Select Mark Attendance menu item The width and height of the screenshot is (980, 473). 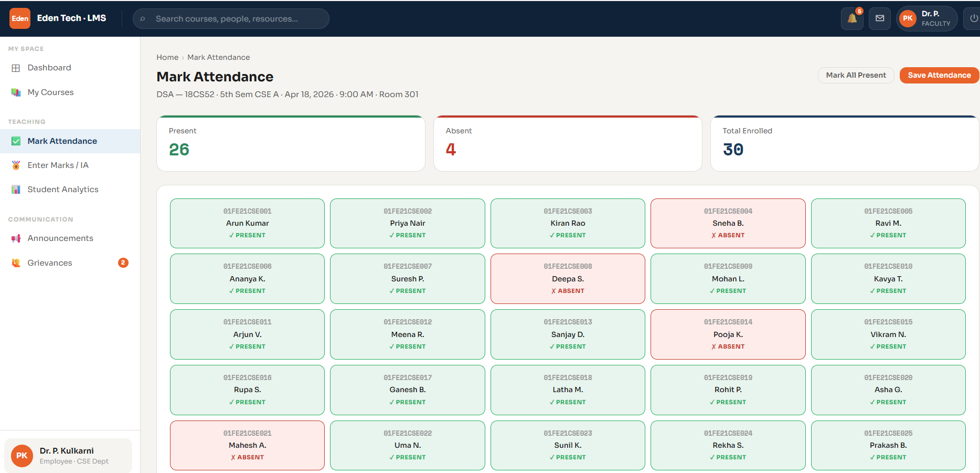pos(70,141)
